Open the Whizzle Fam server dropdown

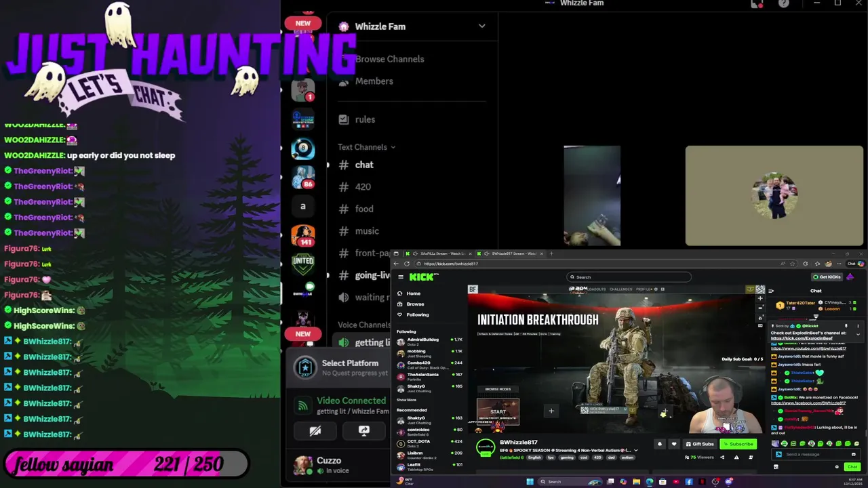point(481,26)
